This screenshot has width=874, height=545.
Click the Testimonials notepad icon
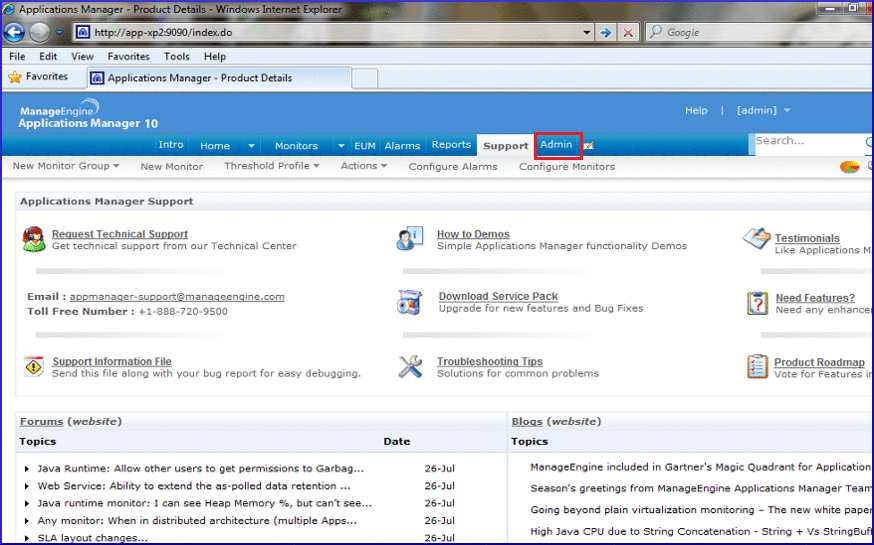(756, 239)
